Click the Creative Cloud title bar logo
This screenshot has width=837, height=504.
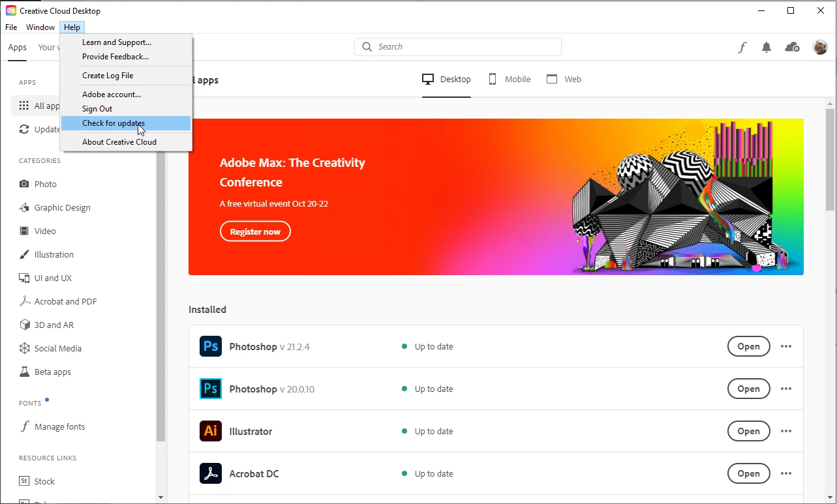(11, 10)
